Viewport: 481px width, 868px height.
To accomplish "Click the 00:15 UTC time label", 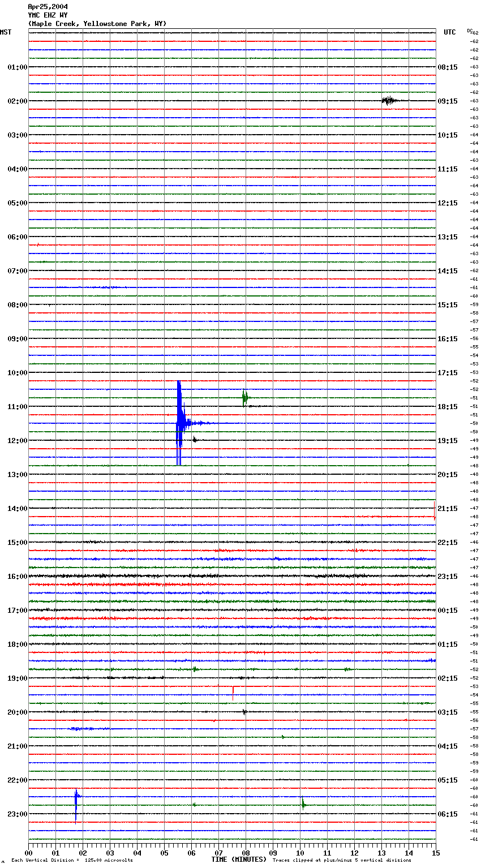I will (x=448, y=611).
